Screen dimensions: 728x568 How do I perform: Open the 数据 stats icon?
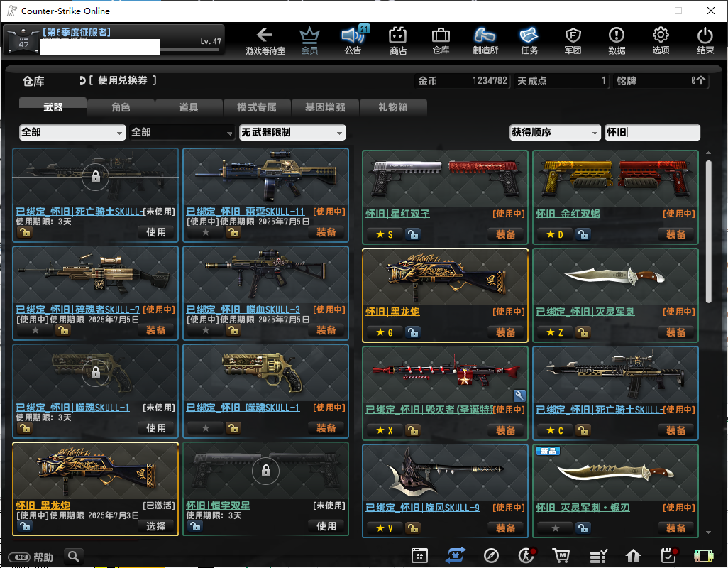pyautogui.click(x=617, y=40)
